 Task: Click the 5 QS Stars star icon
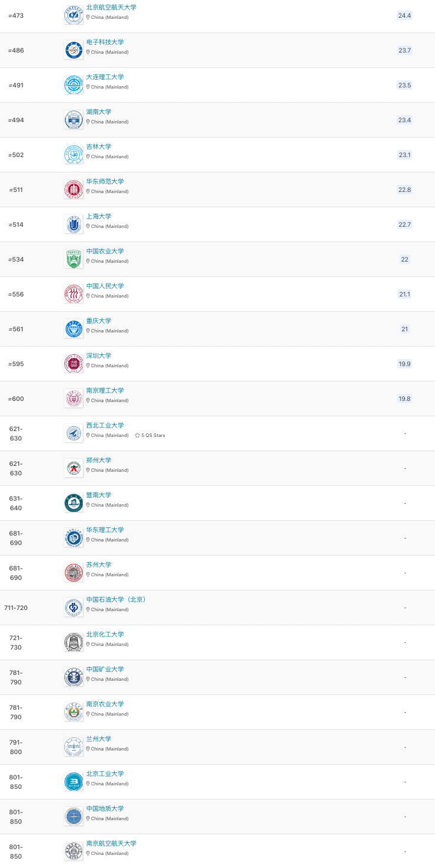pyautogui.click(x=137, y=435)
